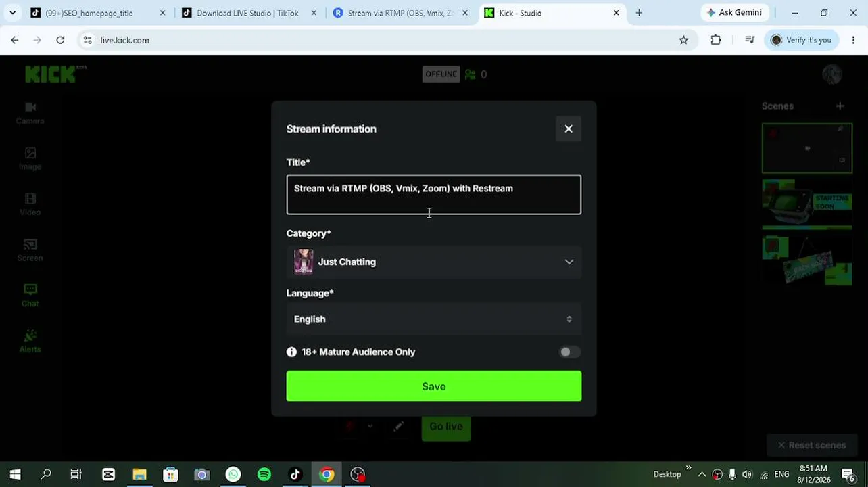868x487 pixels.
Task: Add a new scene with plus icon
Action: pyautogui.click(x=840, y=106)
